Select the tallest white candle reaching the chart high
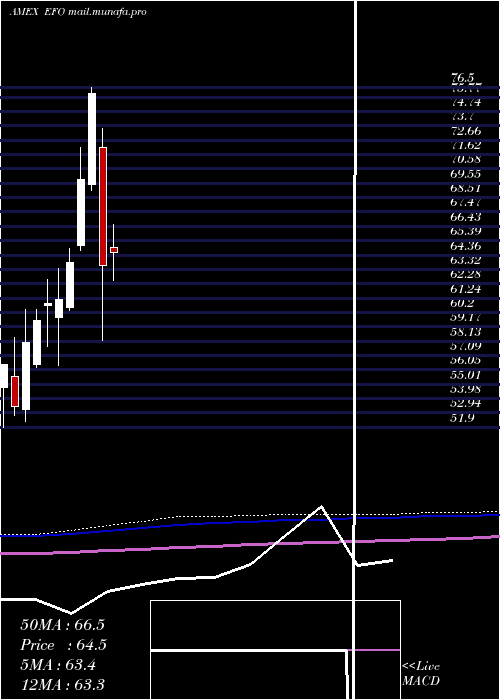Viewport: 500px width, 700px height. 92,139
